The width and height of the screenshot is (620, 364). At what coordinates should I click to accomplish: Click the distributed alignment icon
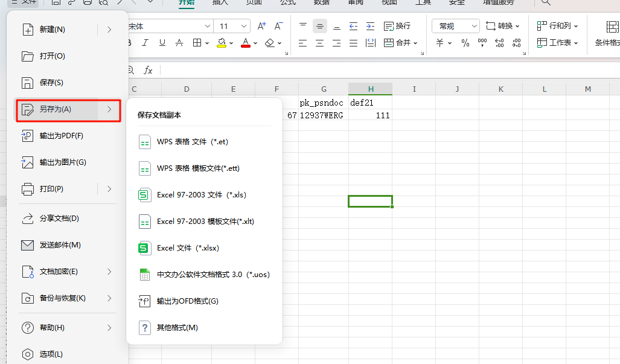pos(371,43)
